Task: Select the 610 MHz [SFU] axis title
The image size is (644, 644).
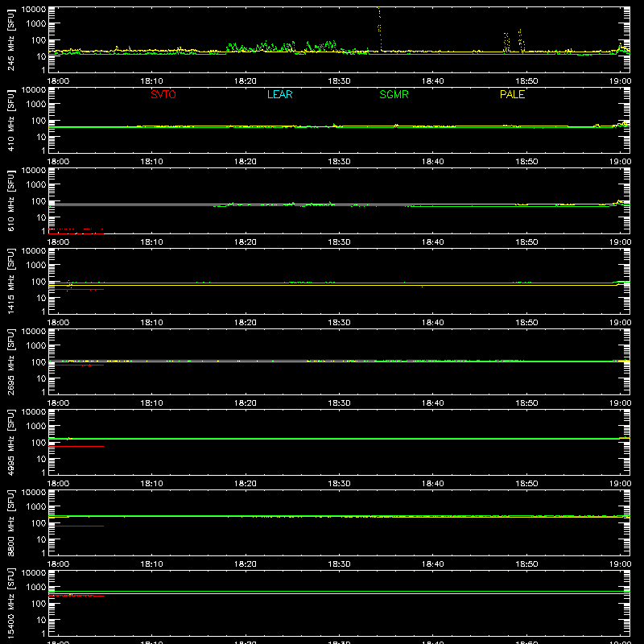Action: [10, 201]
